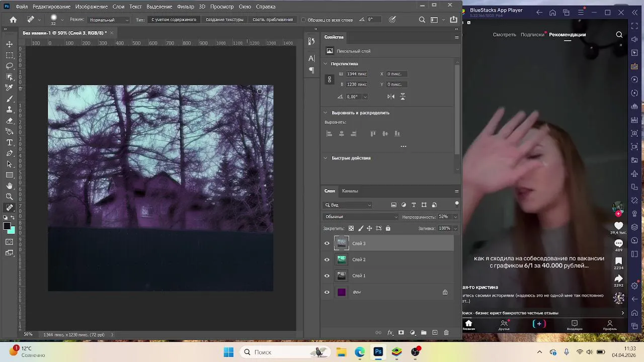644x362 pixels.
Task: Select the Lasso tool
Action: pyautogui.click(x=10, y=66)
